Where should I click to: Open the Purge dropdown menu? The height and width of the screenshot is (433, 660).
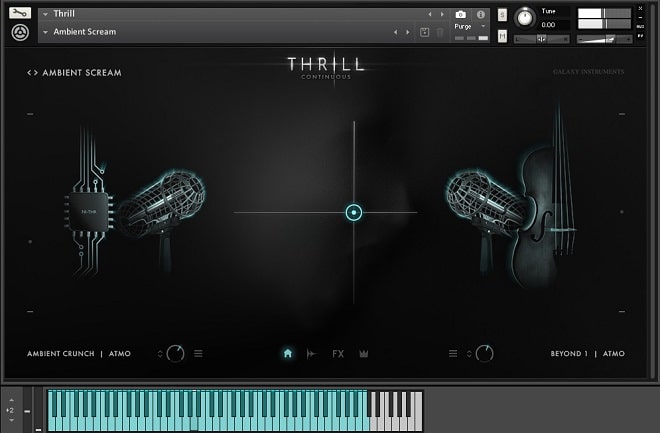pos(470,26)
